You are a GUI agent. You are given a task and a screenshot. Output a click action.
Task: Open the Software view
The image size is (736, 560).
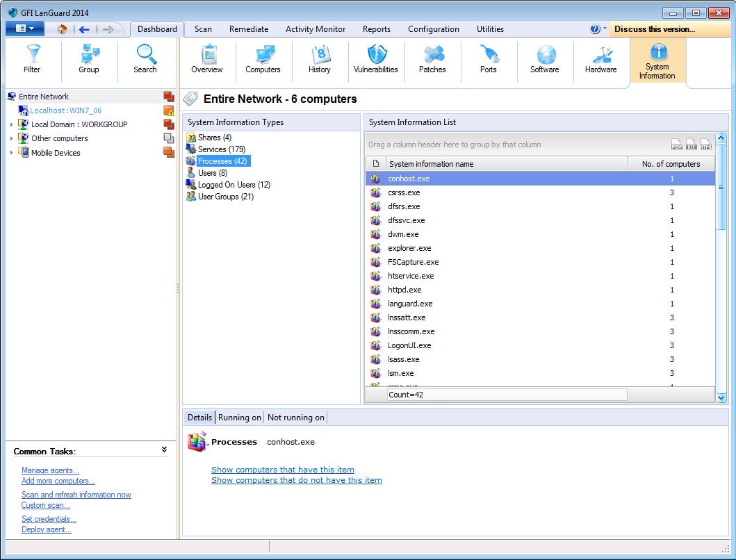pos(545,59)
